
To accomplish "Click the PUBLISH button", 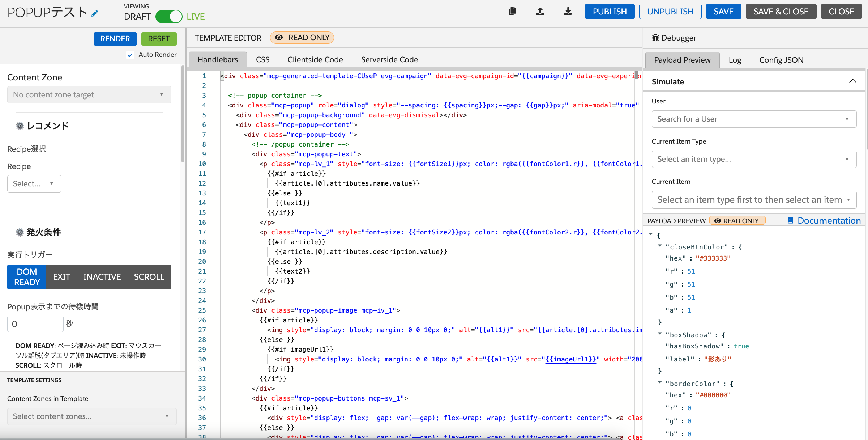I will tap(610, 12).
